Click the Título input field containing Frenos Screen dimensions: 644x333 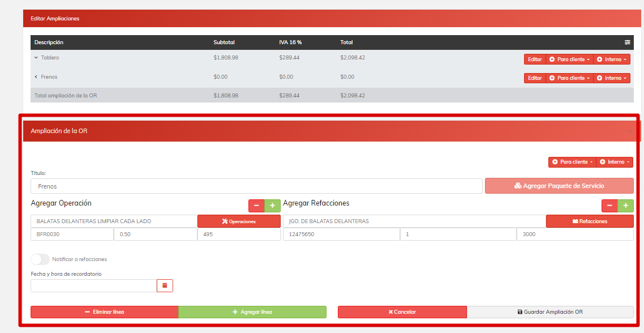click(x=257, y=186)
